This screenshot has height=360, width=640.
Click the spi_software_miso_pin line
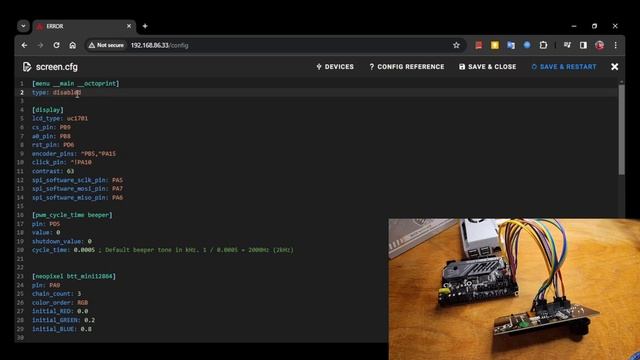[78, 198]
